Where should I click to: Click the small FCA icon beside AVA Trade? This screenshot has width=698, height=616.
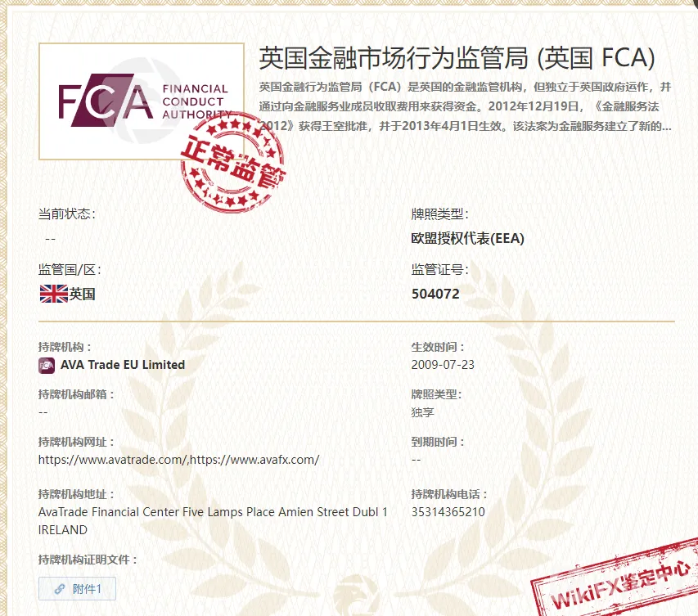click(x=47, y=366)
